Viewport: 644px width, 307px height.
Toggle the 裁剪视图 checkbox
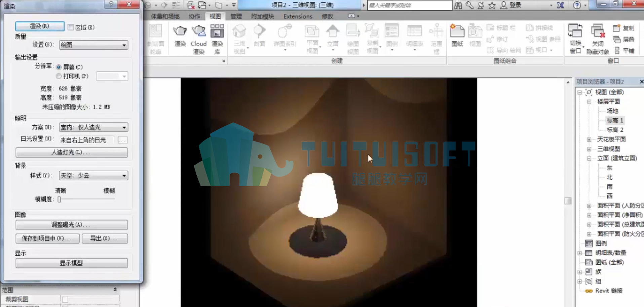click(x=65, y=299)
